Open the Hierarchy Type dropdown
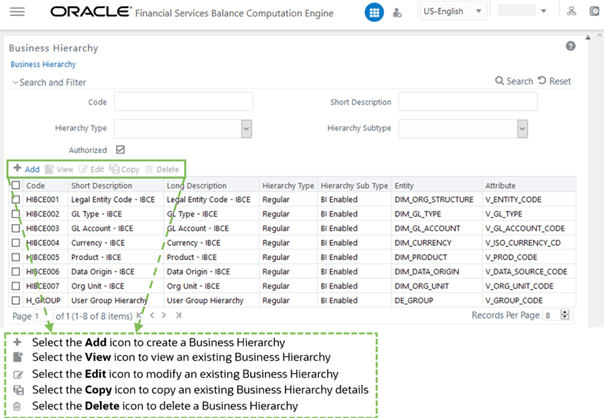Image resolution: width=604 pixels, height=418 pixels. pos(247,128)
